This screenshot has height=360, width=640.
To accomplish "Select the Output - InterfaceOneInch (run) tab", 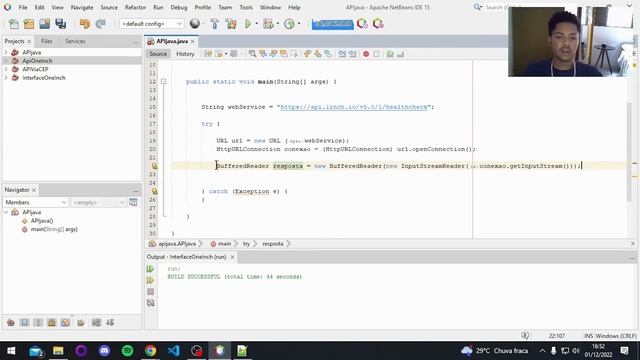I will 187,257.
